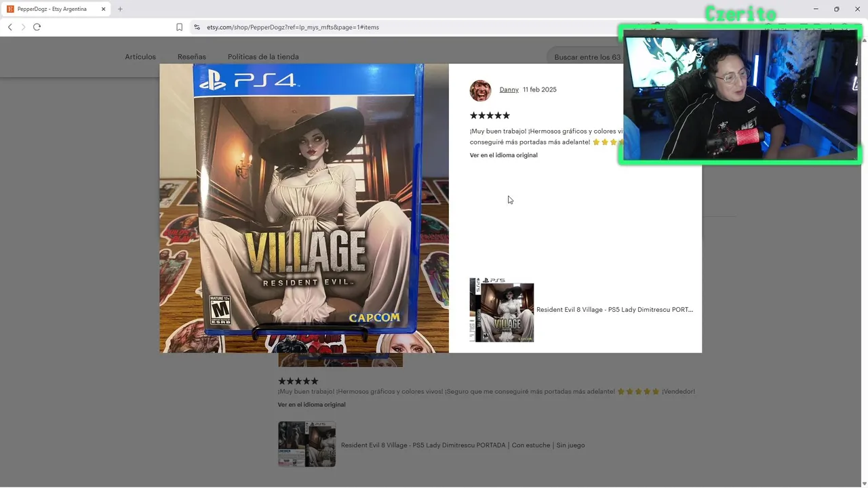Select the PepperDogz - Etsy Argentina tab

[57, 9]
